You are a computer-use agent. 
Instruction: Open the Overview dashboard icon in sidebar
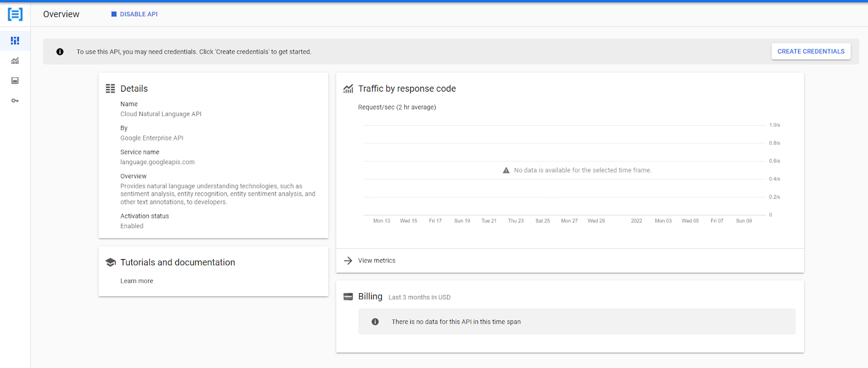pyautogui.click(x=15, y=41)
